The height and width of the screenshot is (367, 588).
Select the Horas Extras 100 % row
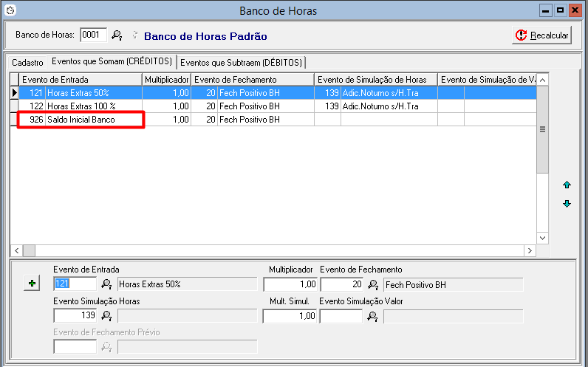tap(81, 106)
